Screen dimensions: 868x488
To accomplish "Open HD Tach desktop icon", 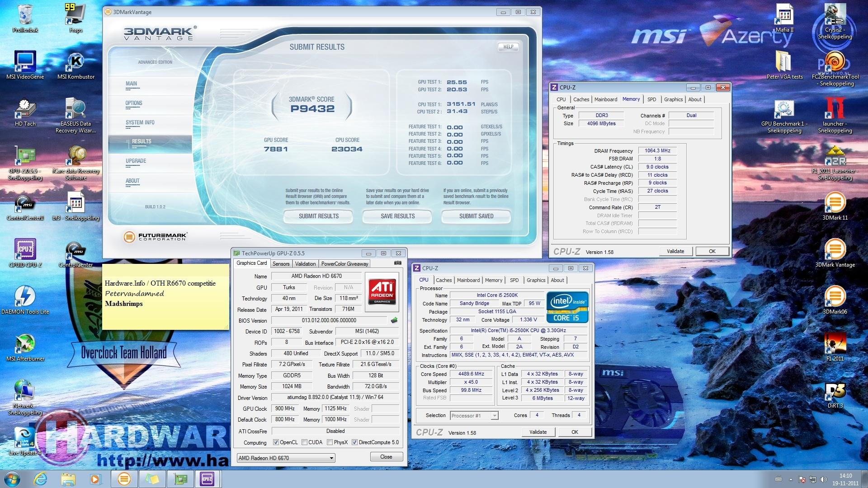I will click(x=25, y=112).
